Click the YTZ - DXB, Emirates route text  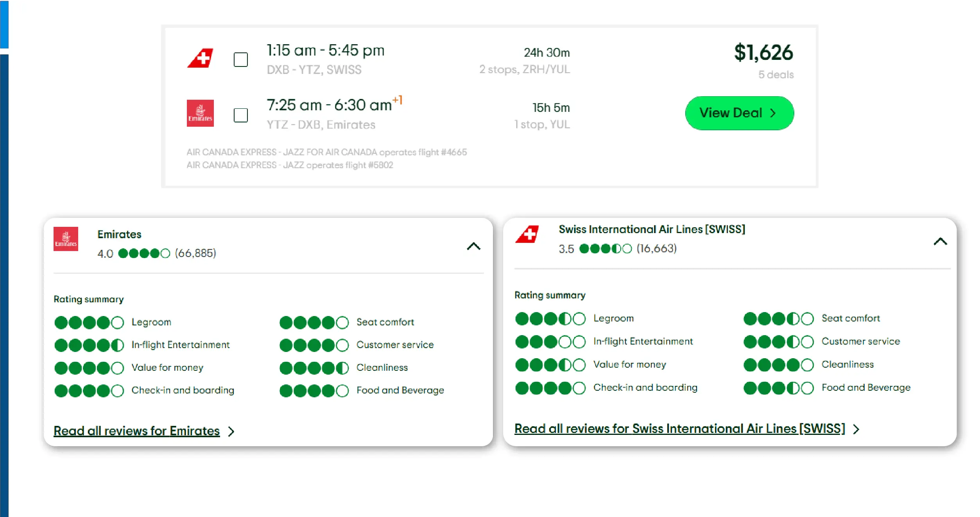(321, 125)
